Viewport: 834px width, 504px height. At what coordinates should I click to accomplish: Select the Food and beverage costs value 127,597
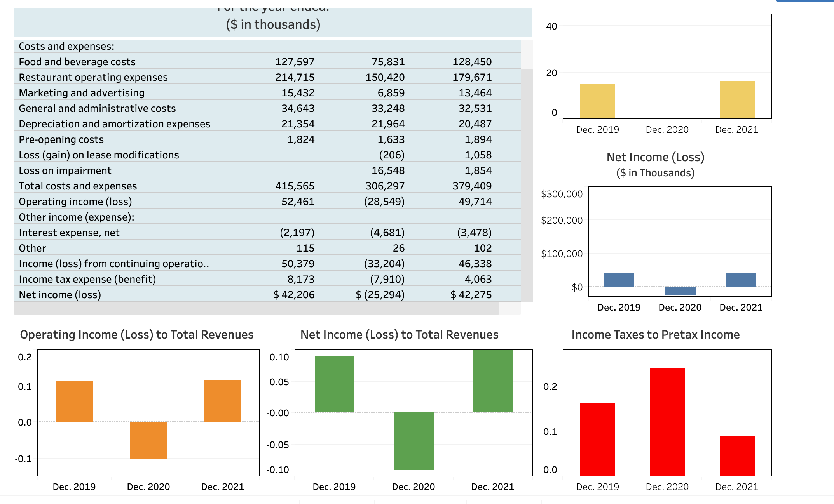coord(296,62)
